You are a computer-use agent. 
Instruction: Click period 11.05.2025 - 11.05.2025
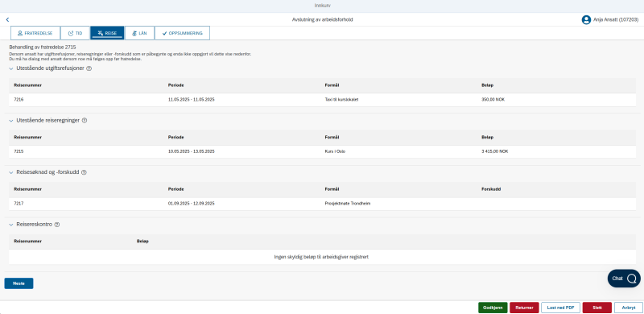pos(192,100)
